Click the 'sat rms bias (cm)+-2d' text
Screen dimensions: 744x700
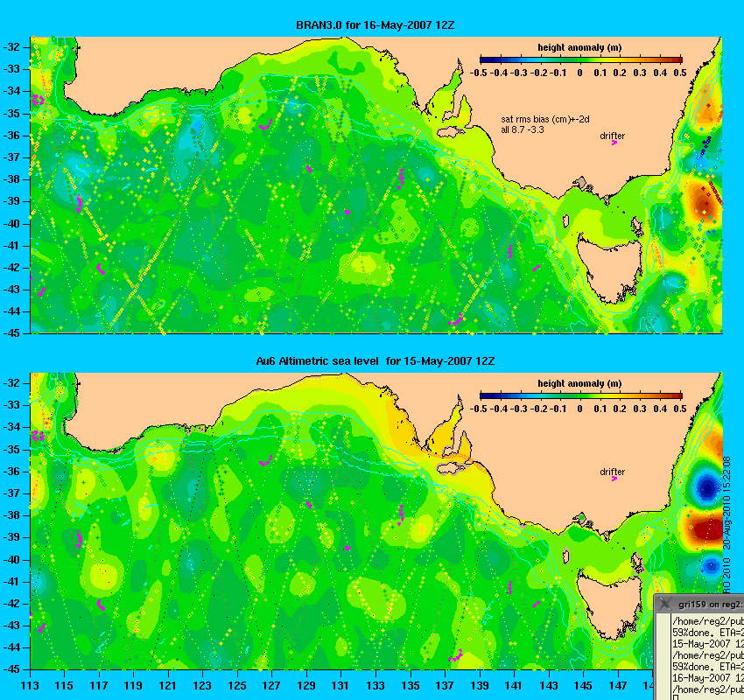click(545, 120)
